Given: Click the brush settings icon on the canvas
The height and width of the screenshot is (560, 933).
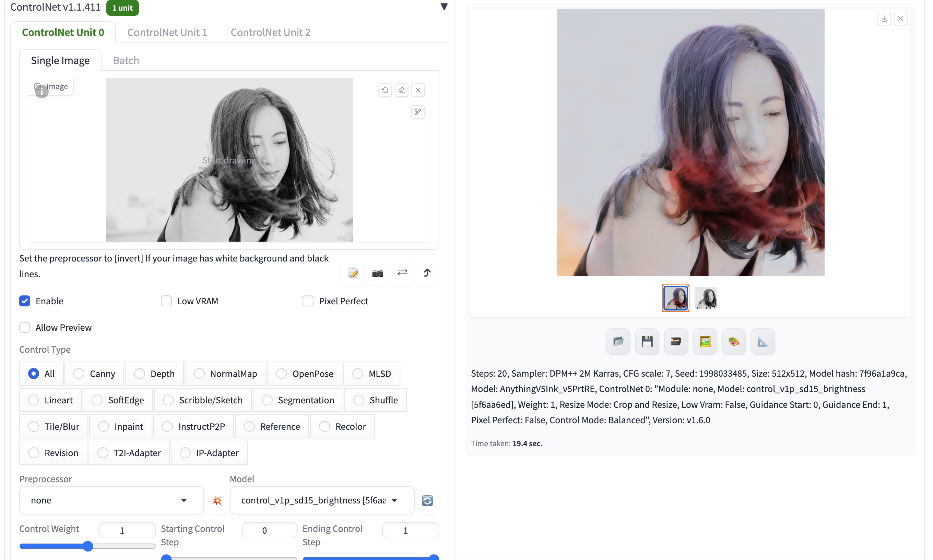Looking at the screenshot, I should pos(417,112).
